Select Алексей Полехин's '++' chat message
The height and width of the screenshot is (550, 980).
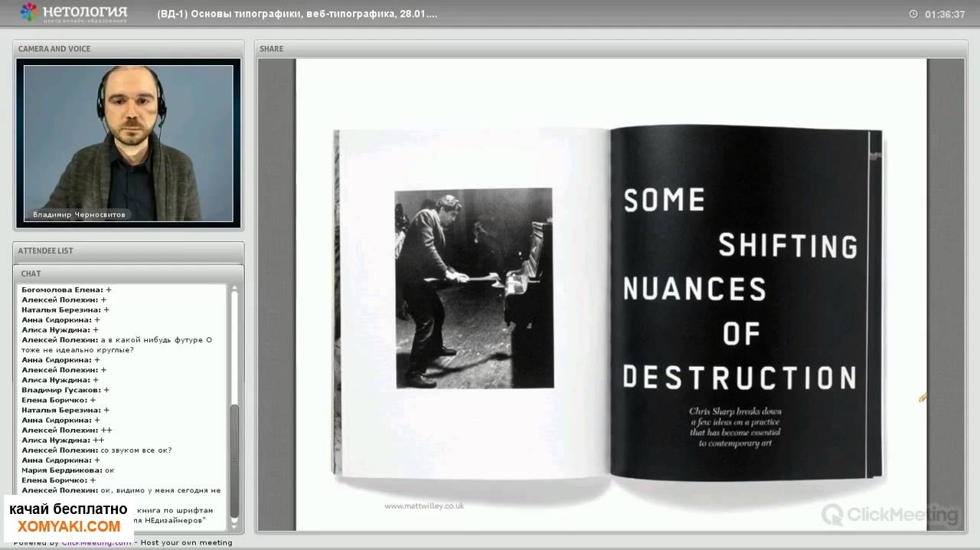point(67,431)
